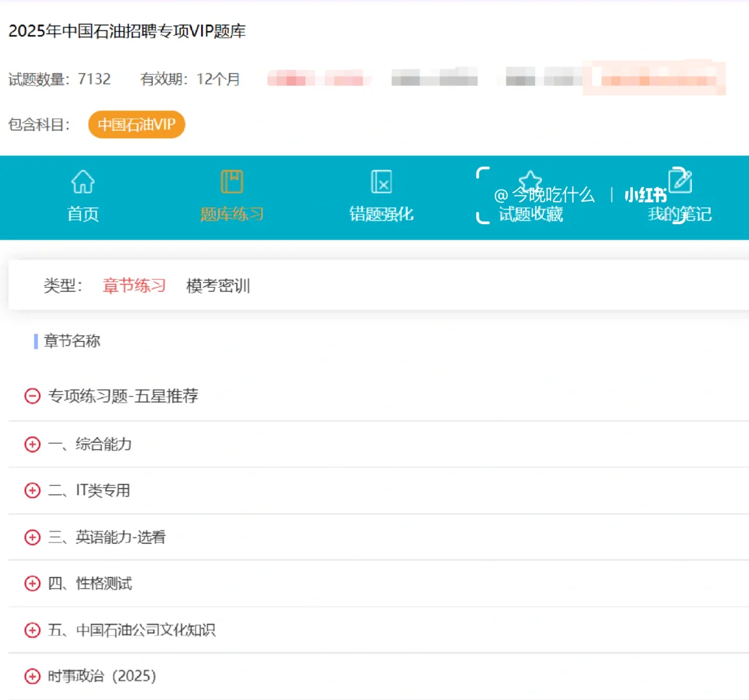Screen dimensions: 749x700
Task: Click the 试题数量: 7132 text
Action: [60, 79]
